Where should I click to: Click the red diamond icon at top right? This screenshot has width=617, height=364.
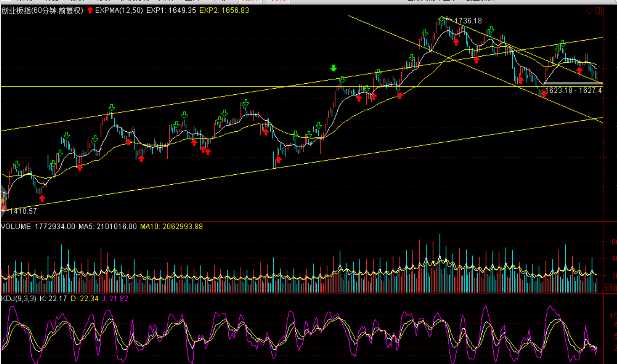pos(589,11)
